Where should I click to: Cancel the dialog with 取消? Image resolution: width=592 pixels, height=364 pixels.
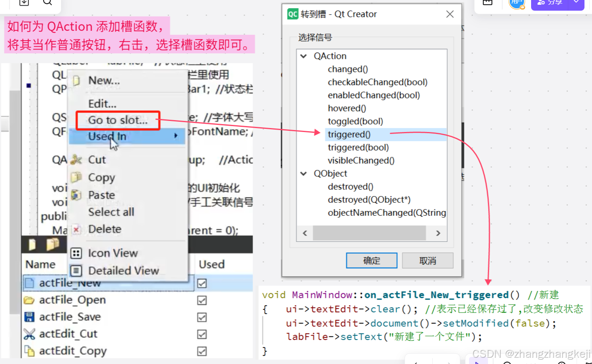click(428, 260)
